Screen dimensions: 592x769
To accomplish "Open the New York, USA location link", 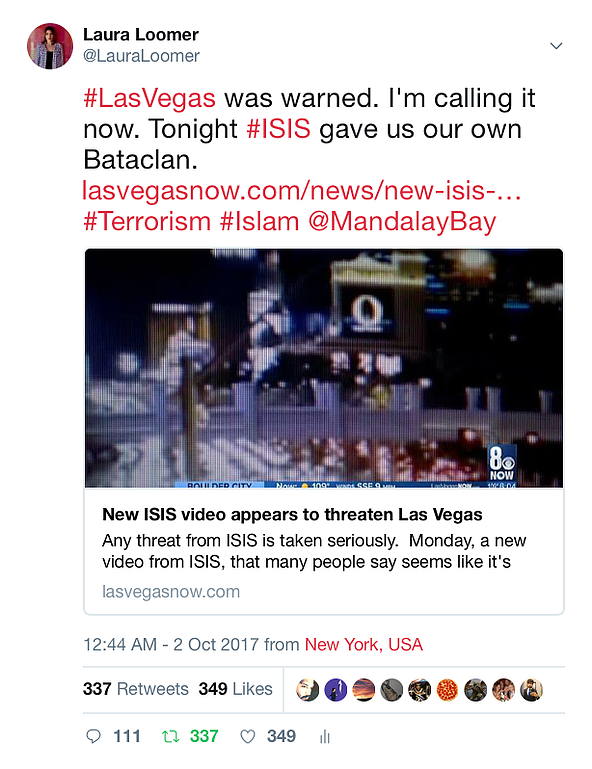I will tap(363, 644).
